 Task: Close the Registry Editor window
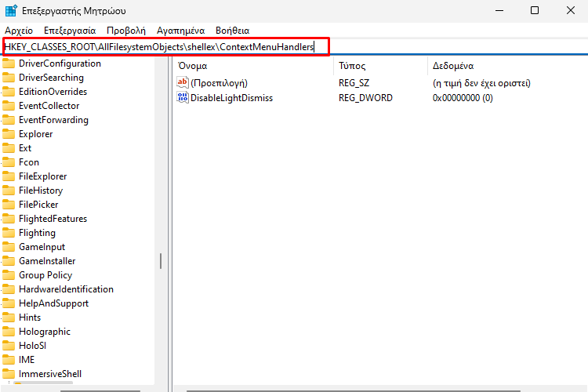571,10
